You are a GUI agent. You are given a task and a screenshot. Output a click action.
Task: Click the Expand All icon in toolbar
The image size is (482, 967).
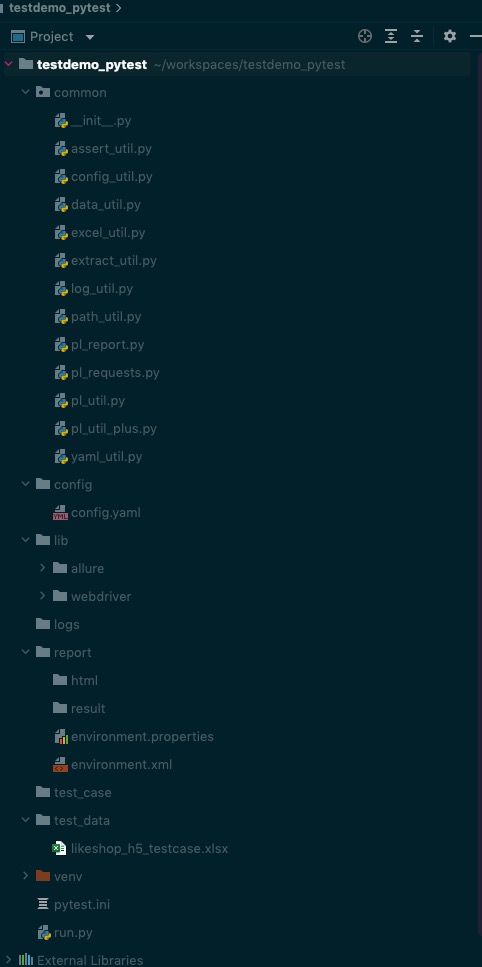tap(391, 36)
